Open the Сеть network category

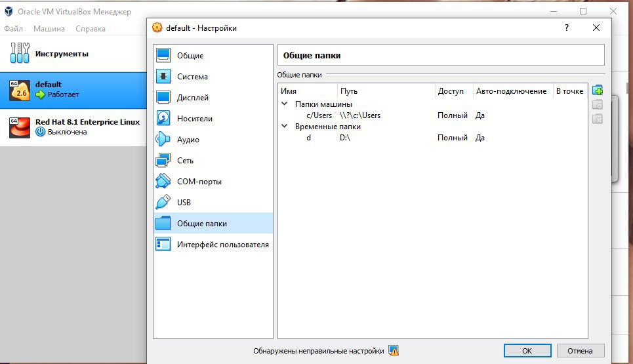tap(213, 160)
